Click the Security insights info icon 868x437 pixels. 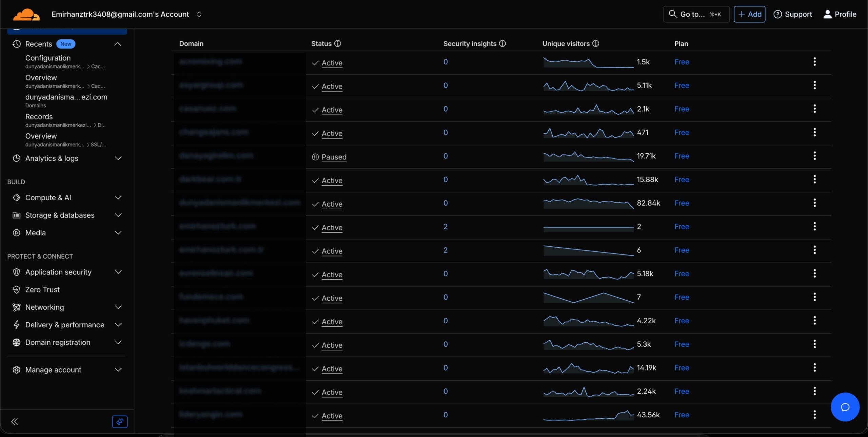pos(502,43)
